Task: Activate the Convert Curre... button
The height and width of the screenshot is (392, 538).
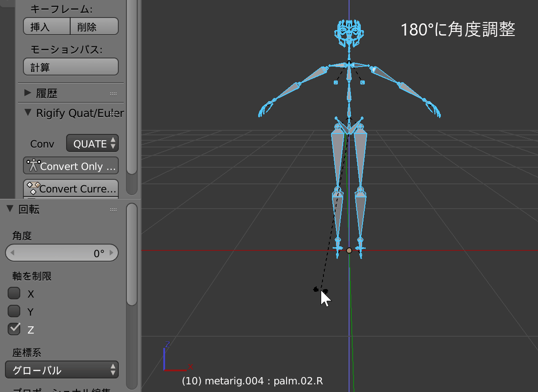Action: pos(71,188)
